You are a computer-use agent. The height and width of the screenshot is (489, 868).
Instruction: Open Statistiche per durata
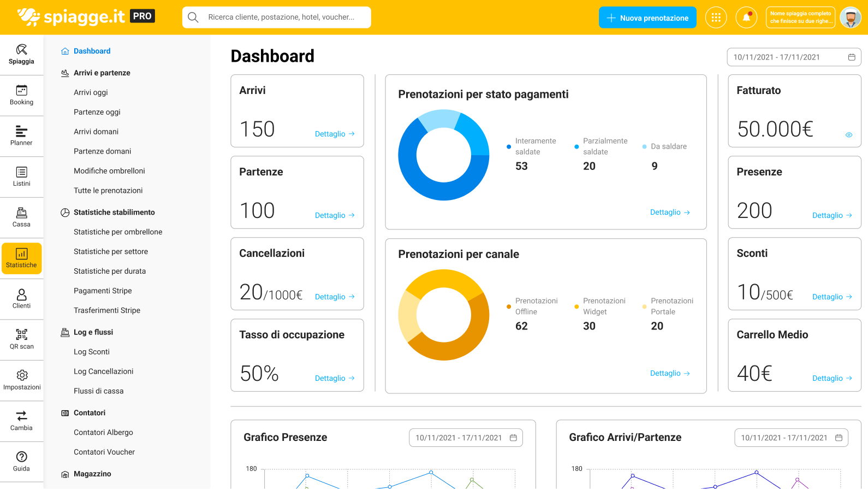110,272
